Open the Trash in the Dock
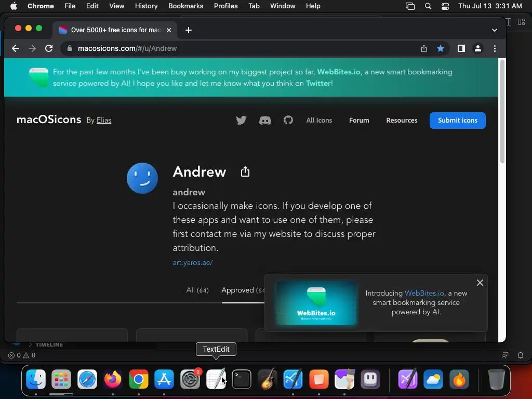The height and width of the screenshot is (399, 532). pos(496,379)
